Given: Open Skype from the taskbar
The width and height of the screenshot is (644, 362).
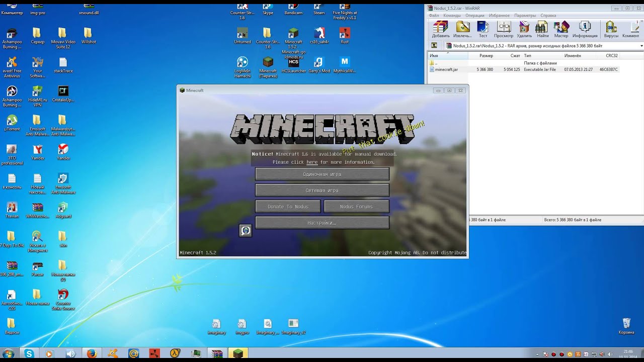Looking at the screenshot, I should pos(29,354).
